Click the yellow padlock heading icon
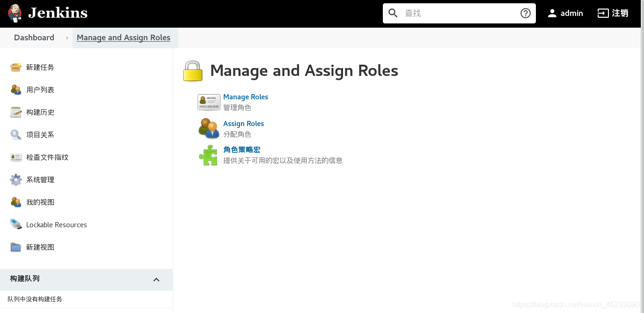 coord(193,71)
